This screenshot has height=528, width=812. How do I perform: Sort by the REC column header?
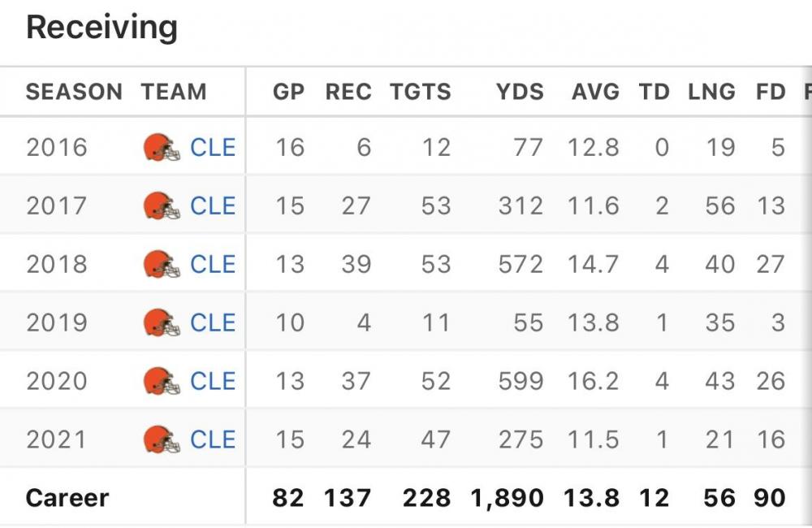pos(348,92)
